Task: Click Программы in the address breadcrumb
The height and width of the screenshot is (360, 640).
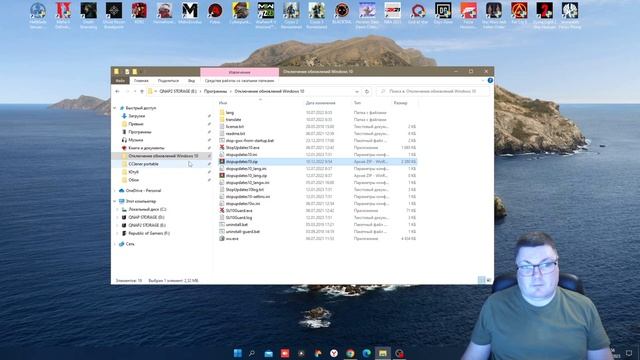Action: point(216,91)
